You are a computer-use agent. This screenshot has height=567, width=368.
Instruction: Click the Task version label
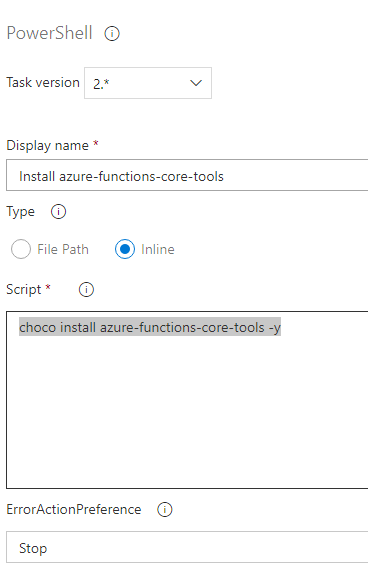coord(43,82)
